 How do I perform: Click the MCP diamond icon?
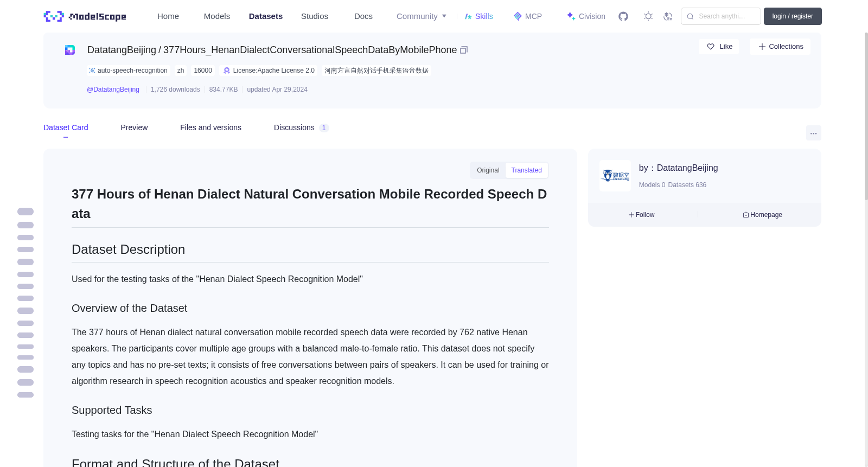518,16
